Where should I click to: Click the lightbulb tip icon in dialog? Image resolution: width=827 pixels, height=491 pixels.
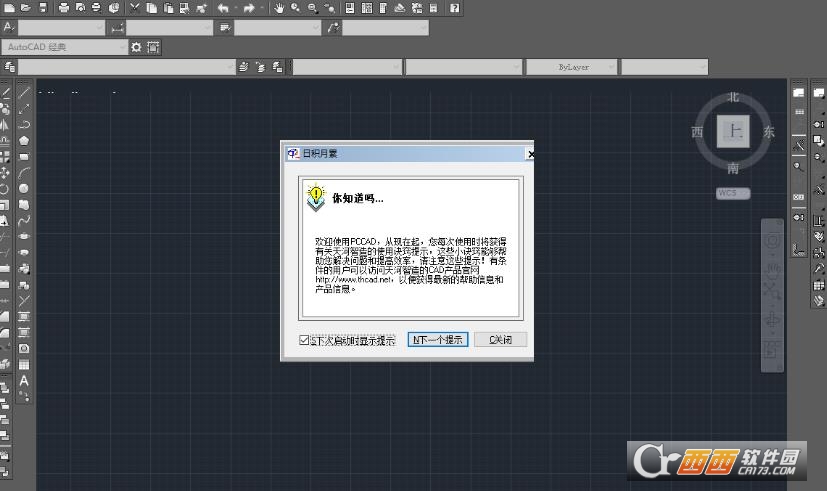(x=316, y=197)
